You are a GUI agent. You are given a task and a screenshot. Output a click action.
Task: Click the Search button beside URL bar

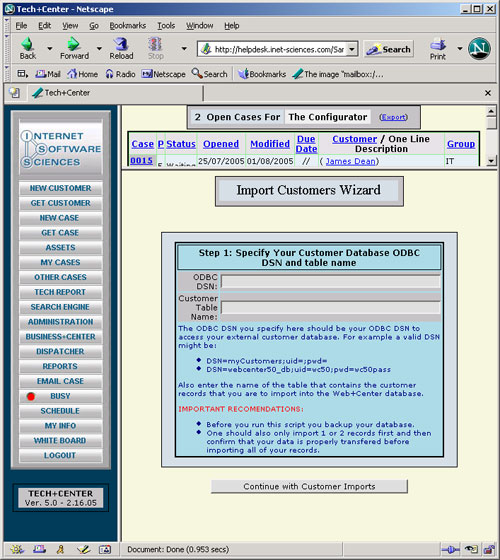pyautogui.click(x=389, y=49)
